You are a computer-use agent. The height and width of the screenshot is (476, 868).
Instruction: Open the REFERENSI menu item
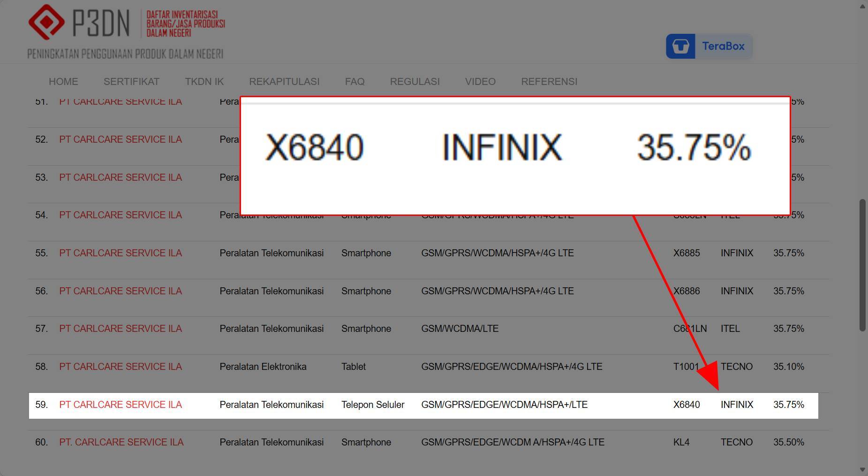click(x=549, y=82)
